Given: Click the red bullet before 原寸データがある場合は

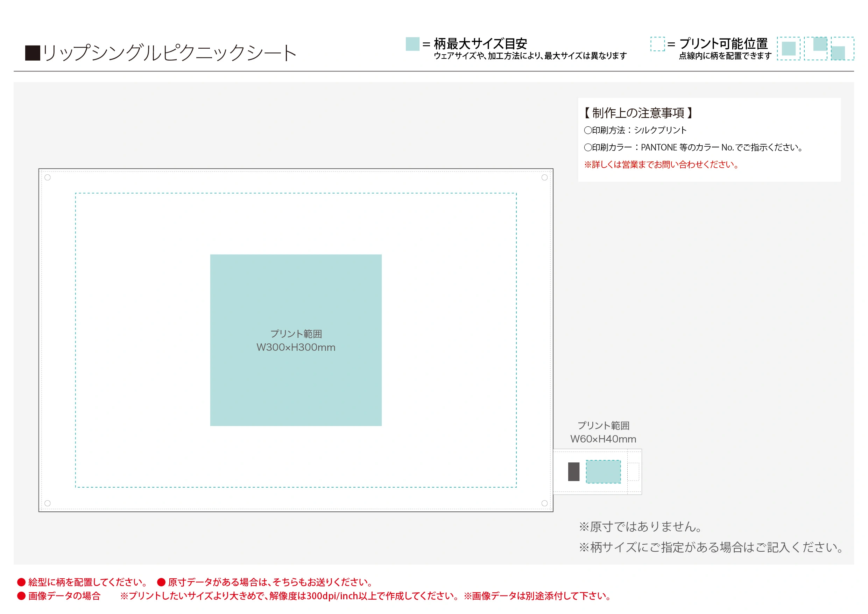Looking at the screenshot, I should pos(161,582).
